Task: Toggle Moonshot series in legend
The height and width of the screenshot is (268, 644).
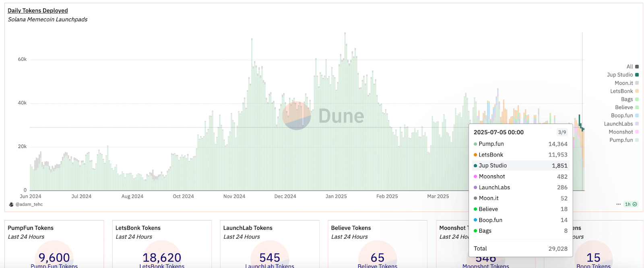Action: point(624,132)
